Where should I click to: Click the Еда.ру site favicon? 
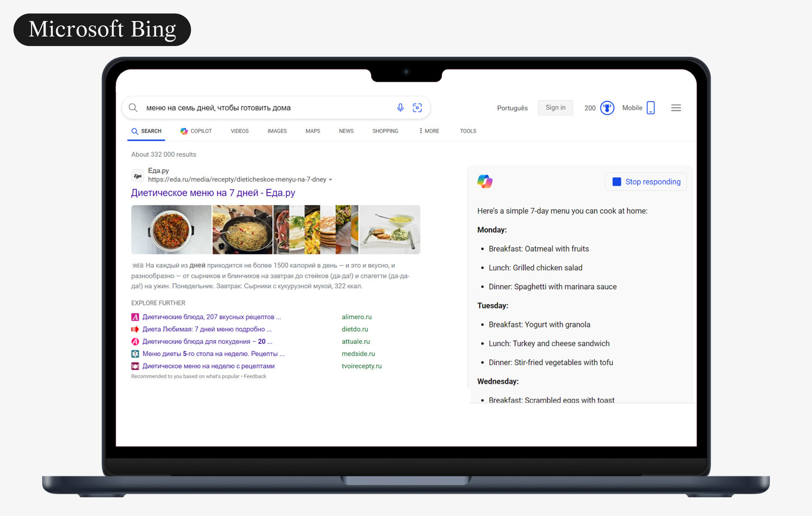(137, 176)
